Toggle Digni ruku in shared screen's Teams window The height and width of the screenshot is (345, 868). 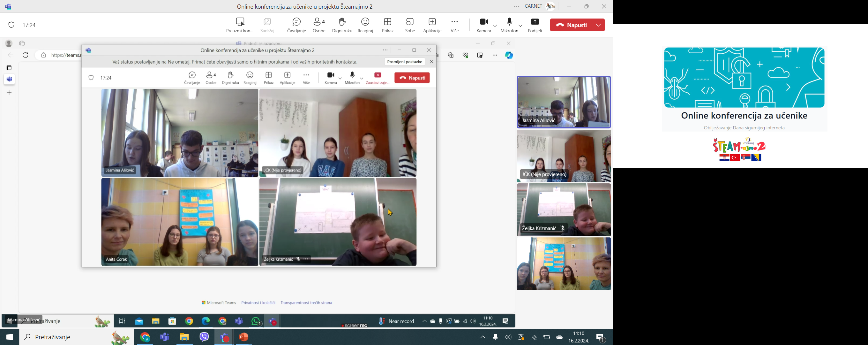(x=230, y=78)
